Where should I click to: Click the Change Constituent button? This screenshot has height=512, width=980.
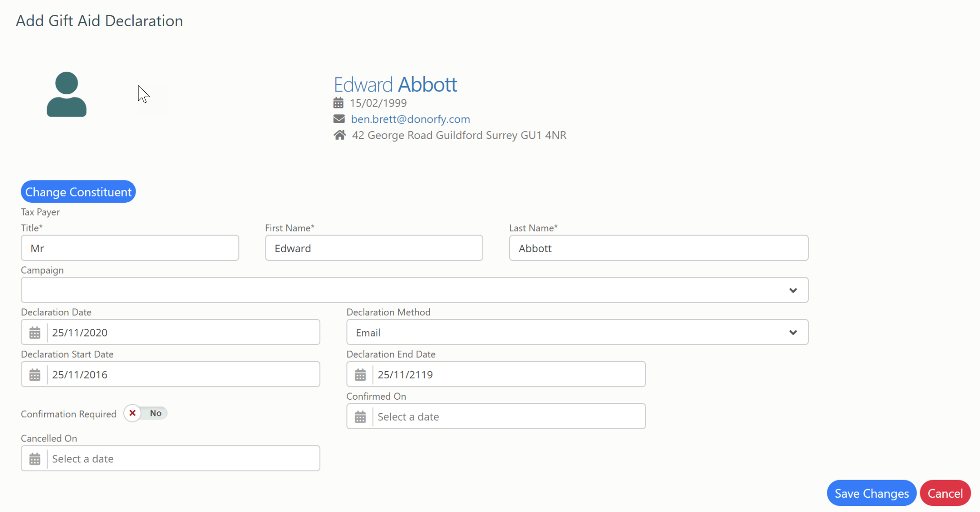78,191
